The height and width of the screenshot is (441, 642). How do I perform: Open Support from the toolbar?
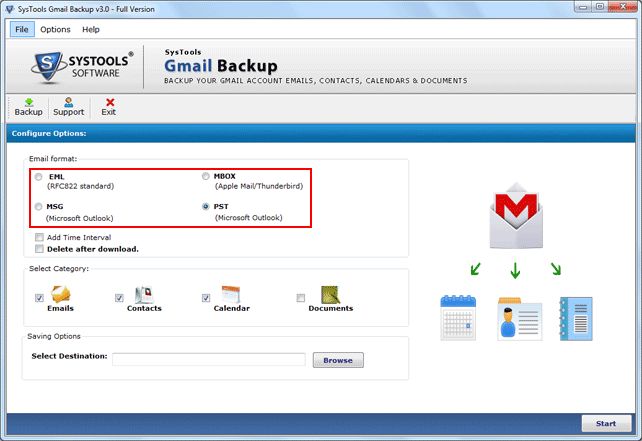[x=68, y=107]
